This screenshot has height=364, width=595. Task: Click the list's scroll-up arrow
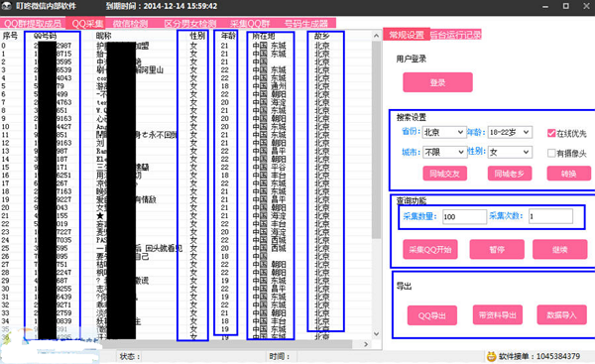coord(376,36)
